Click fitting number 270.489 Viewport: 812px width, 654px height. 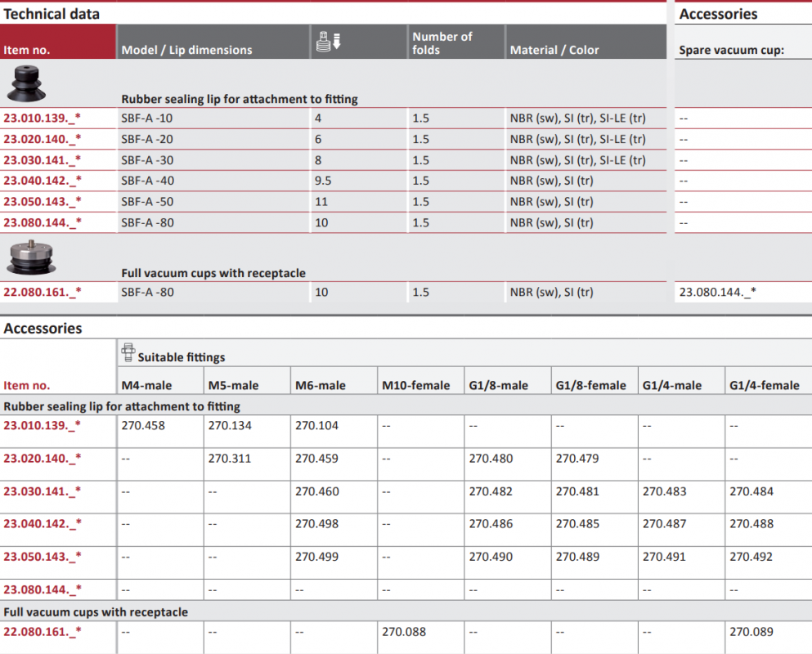click(x=577, y=558)
